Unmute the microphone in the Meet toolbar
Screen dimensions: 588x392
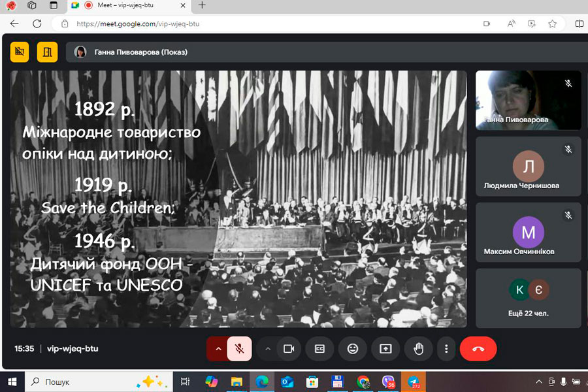tap(239, 349)
